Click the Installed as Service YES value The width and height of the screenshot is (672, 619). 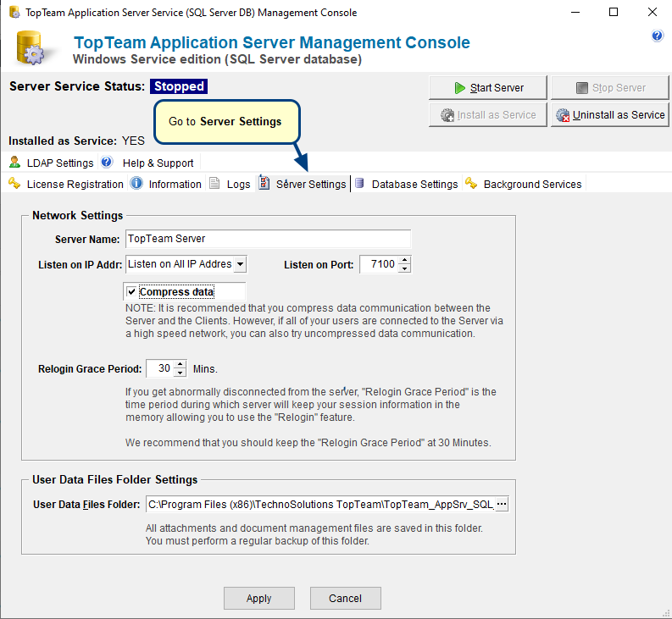133,141
